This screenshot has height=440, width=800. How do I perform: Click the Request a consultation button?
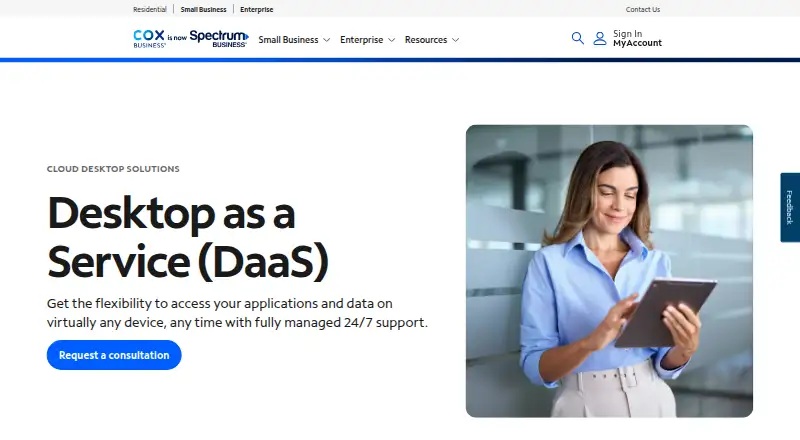114,355
